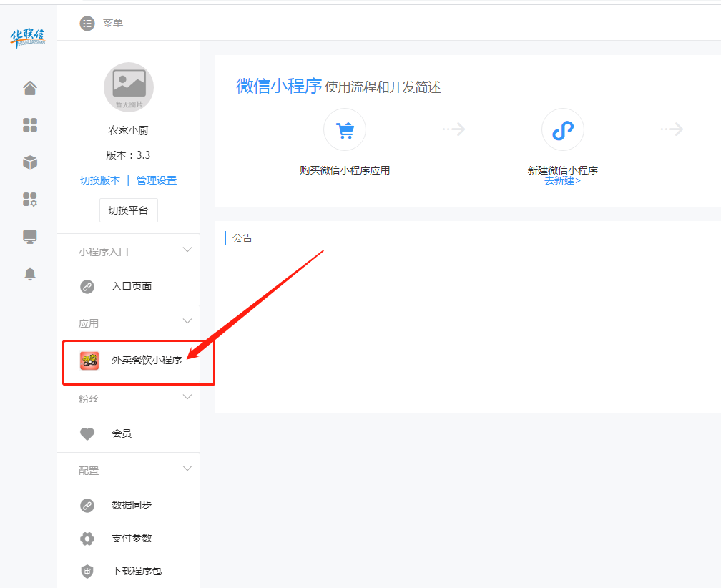721x588 pixels.
Task: Click the 公告 section heading
Action: (x=242, y=238)
